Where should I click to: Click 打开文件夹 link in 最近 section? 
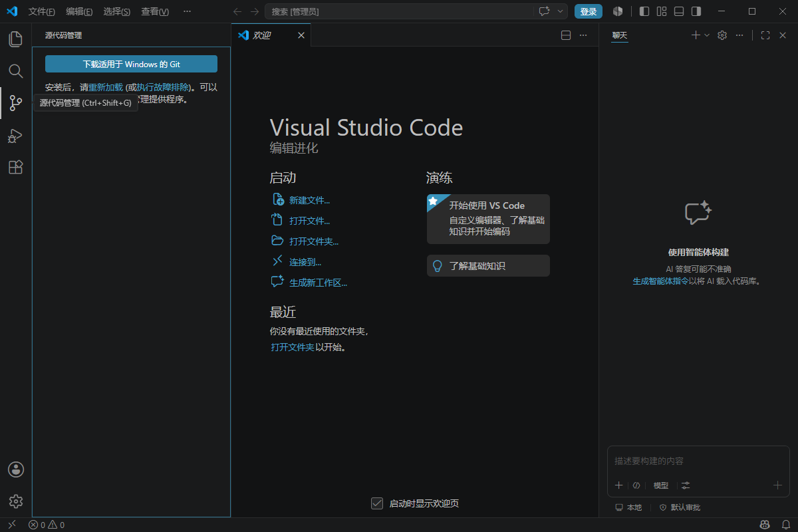pos(293,347)
